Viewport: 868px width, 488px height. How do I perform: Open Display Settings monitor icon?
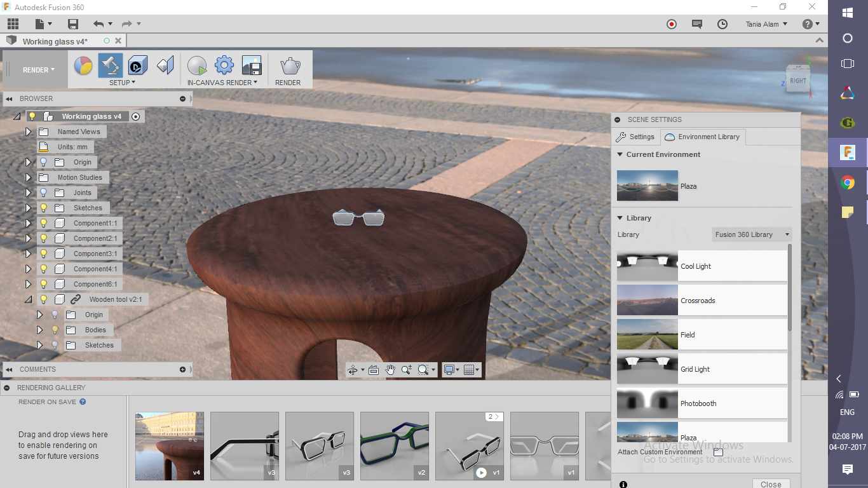pos(450,369)
